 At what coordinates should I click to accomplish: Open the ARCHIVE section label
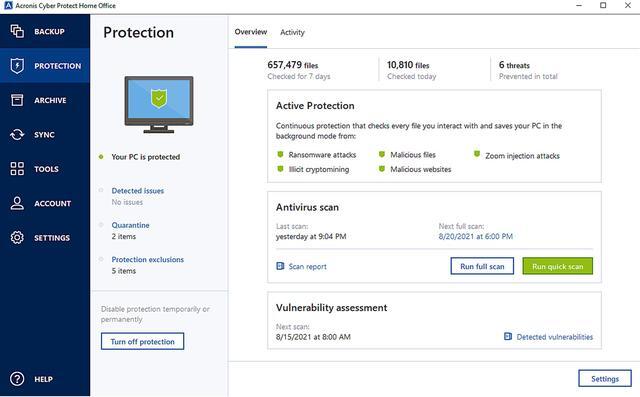pos(50,100)
